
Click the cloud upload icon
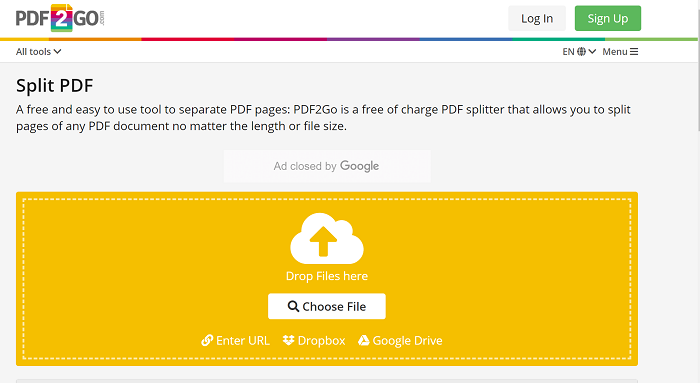327,238
